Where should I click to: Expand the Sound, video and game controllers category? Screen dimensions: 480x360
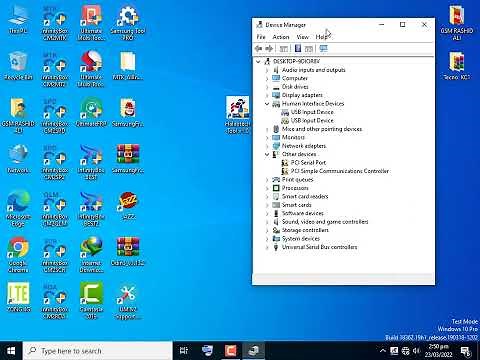tap(267, 222)
